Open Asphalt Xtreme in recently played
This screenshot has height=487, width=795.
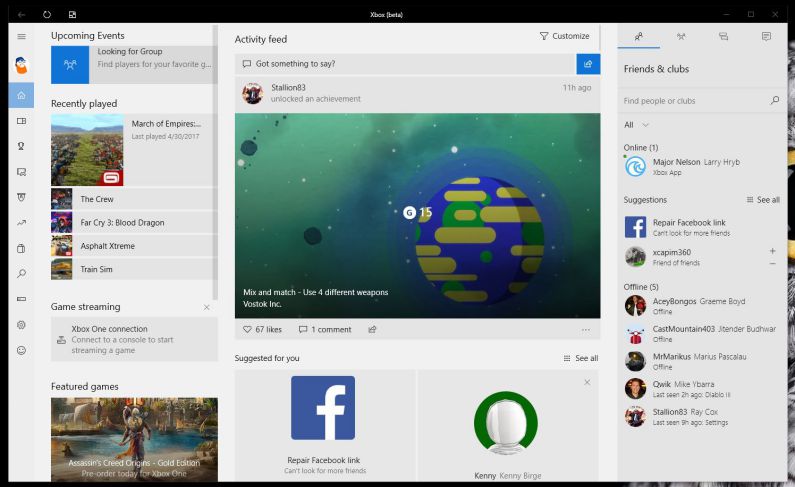134,246
